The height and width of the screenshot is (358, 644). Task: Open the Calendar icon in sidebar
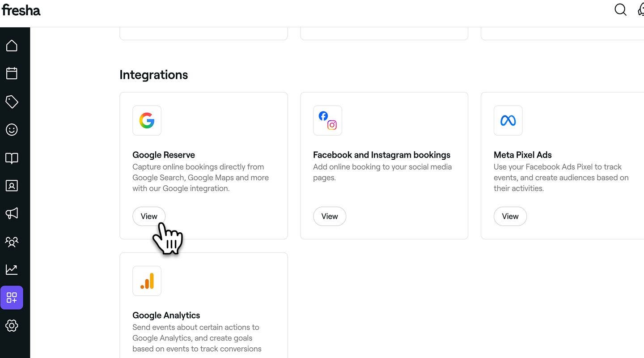pos(12,73)
